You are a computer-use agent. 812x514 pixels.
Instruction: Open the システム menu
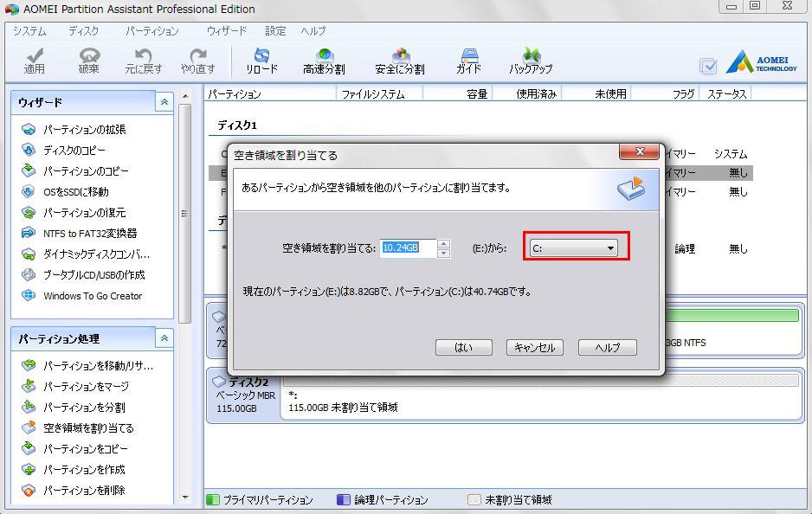(29, 31)
